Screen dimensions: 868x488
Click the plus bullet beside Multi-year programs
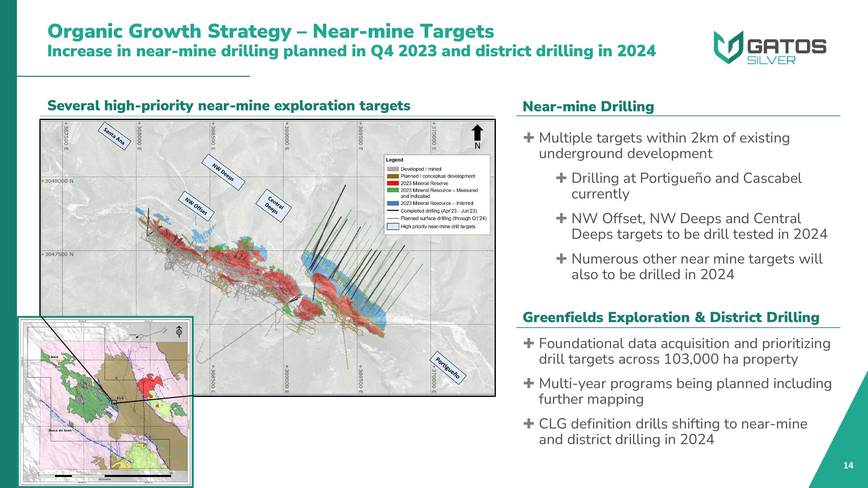(529, 383)
